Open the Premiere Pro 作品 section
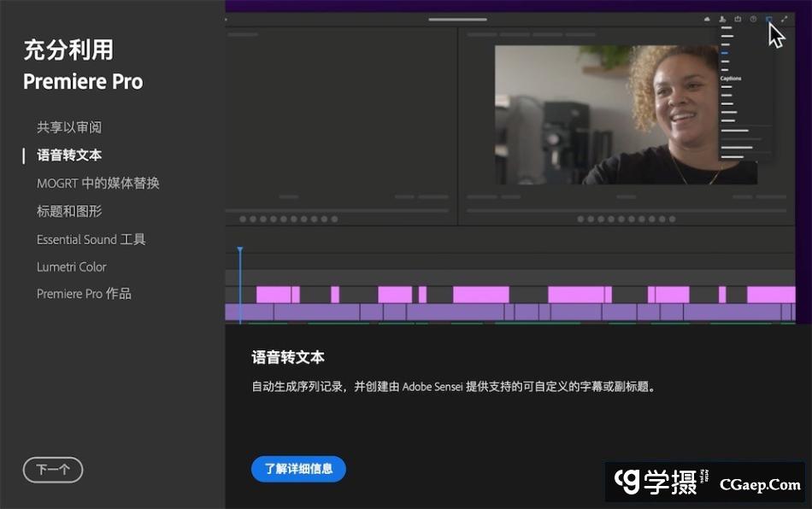 84,294
